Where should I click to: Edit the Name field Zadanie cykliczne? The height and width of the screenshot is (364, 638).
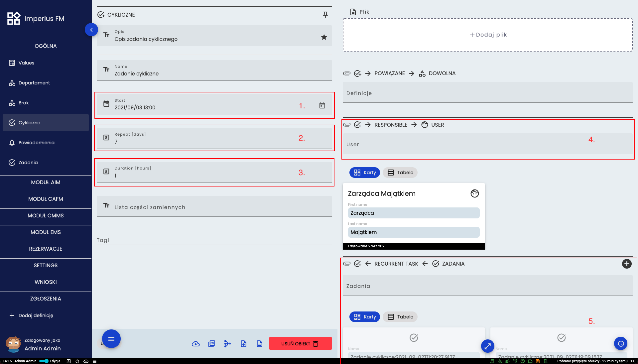pos(214,70)
